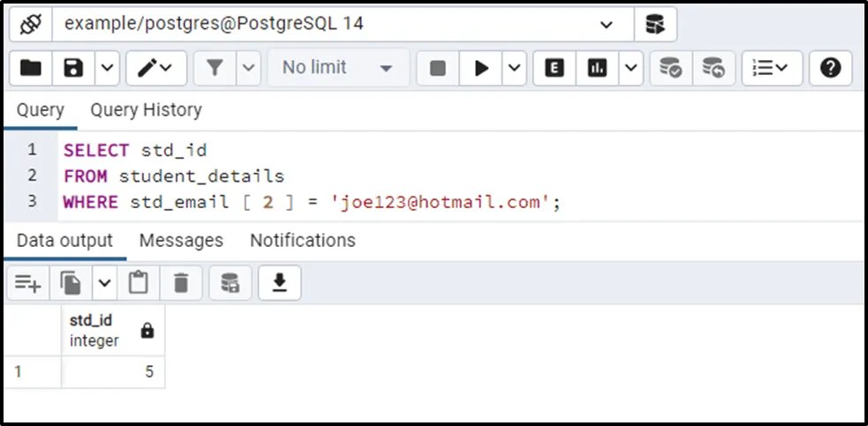
Task: Open a SQL file with folder icon
Action: [x=31, y=68]
